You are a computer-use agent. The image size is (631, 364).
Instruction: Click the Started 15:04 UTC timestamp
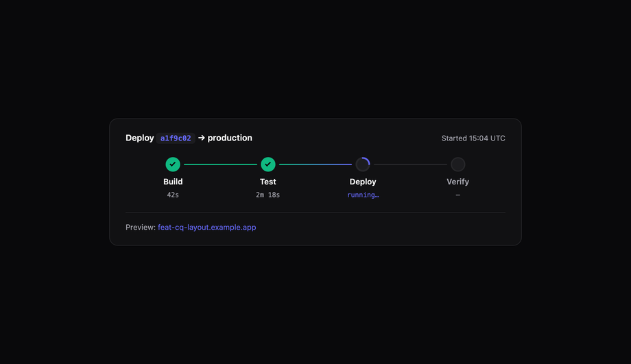coord(473,138)
